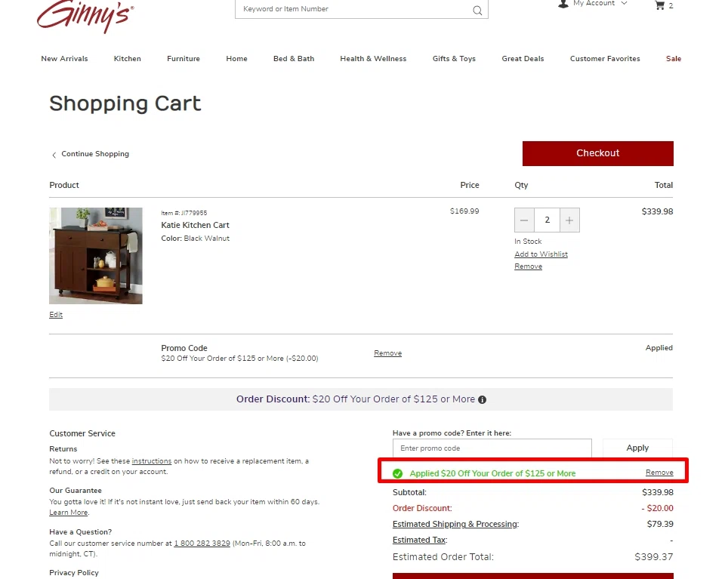Open the Kitchen menu
Image resolution: width=728 pixels, height=579 pixels.
click(127, 58)
